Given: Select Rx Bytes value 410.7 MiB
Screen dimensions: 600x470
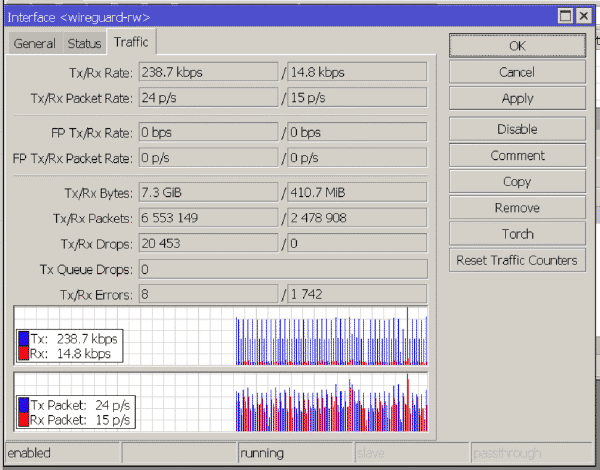Looking at the screenshot, I should tap(357, 192).
